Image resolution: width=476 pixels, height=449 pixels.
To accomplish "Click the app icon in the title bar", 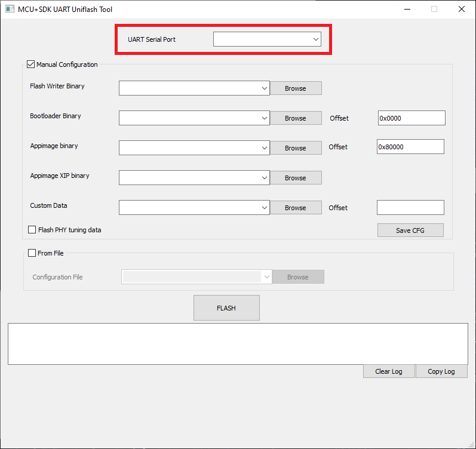I will (10, 10).
